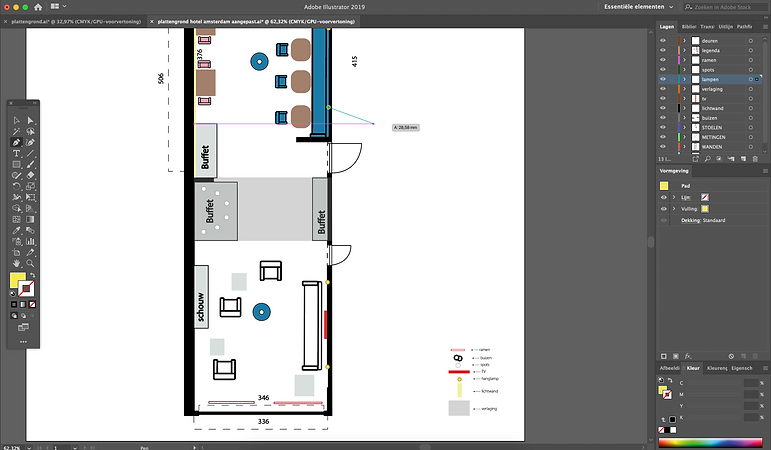Activate the Type tool

[16, 153]
